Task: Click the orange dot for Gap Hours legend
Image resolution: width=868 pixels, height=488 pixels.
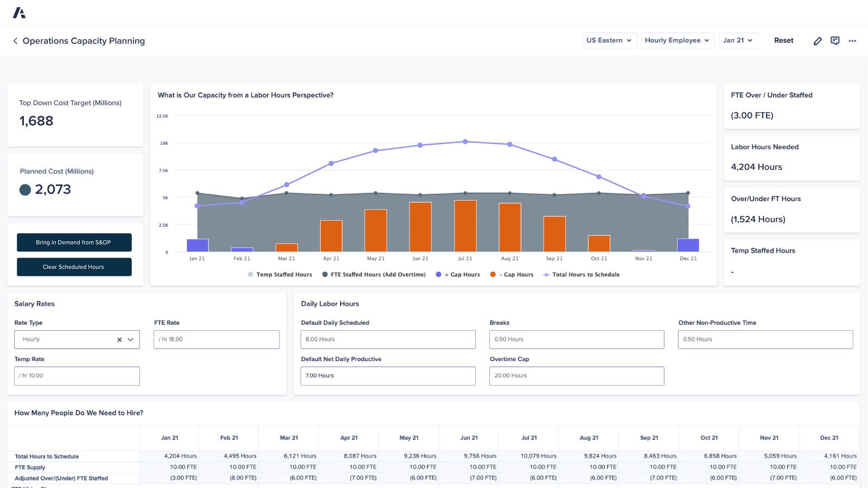Action: [x=492, y=274]
